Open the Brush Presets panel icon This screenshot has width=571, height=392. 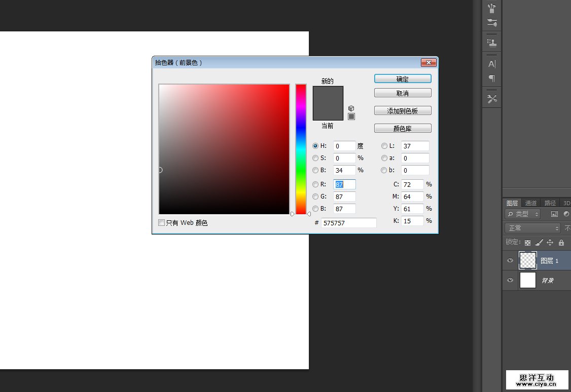coord(491,23)
